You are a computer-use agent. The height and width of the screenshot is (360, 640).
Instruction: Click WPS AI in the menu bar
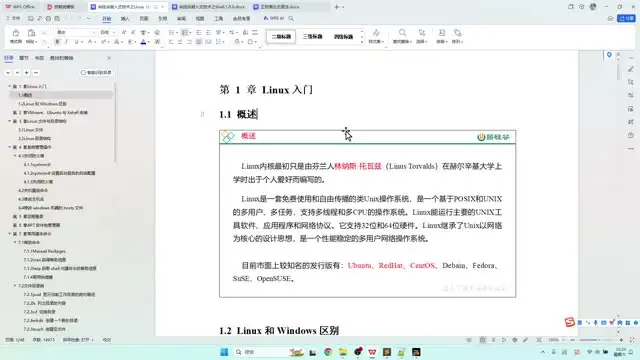[274, 18]
